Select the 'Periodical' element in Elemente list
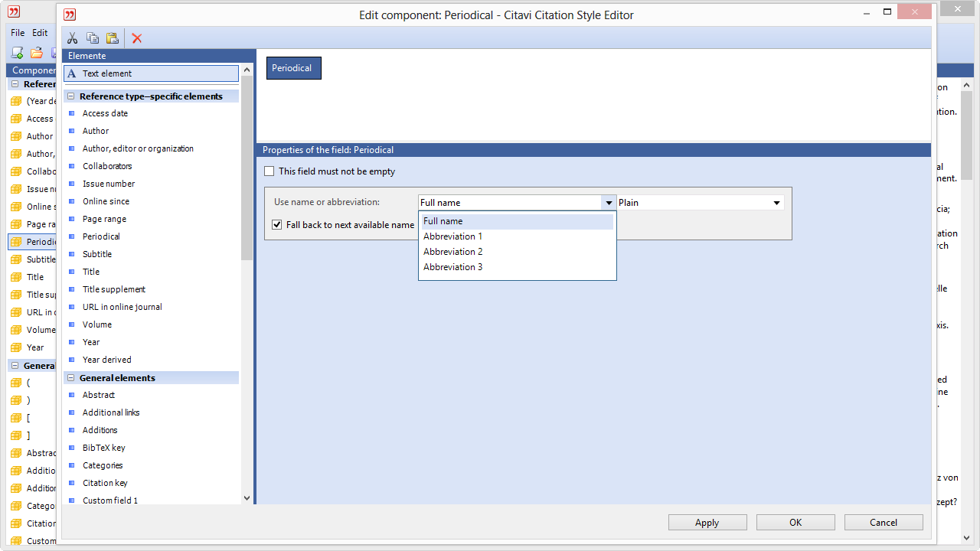980x551 pixels. click(x=101, y=236)
